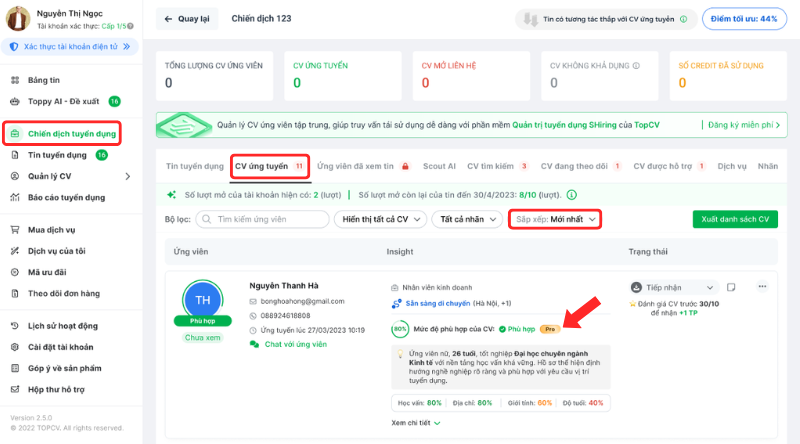This screenshot has width=800, height=444.
Task: Click email bonghoahong@gmail.com
Action: point(303,302)
